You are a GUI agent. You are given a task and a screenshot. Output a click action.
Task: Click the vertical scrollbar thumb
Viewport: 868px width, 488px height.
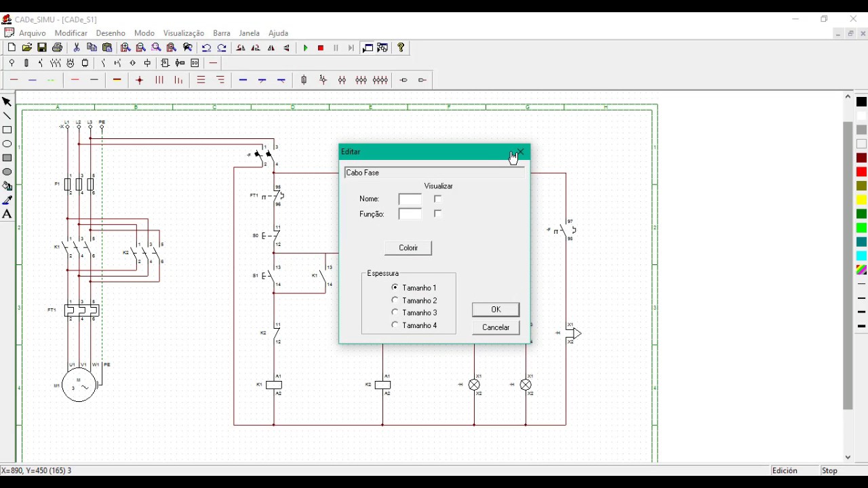pos(848,266)
